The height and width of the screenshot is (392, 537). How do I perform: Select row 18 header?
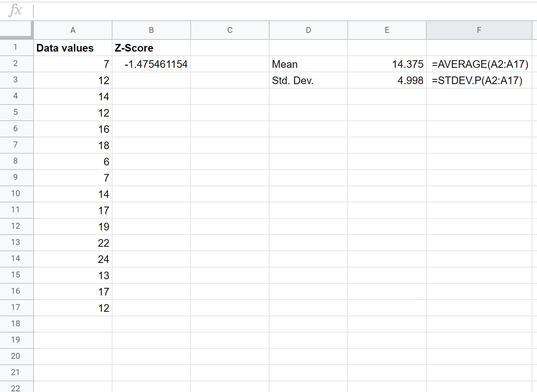[17, 324]
